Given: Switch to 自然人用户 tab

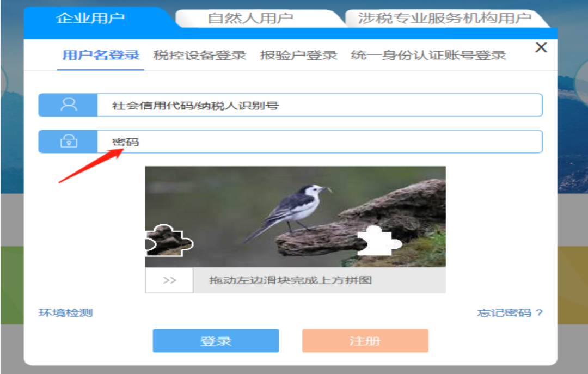Looking at the screenshot, I should pos(250,18).
